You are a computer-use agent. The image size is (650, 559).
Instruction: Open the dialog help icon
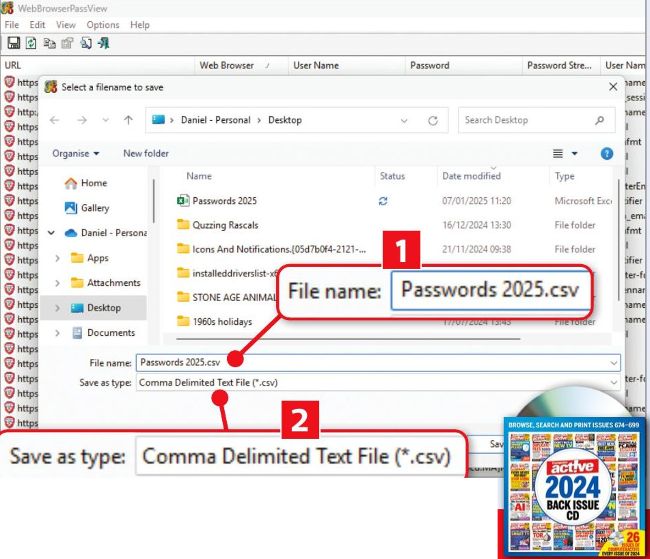point(606,154)
